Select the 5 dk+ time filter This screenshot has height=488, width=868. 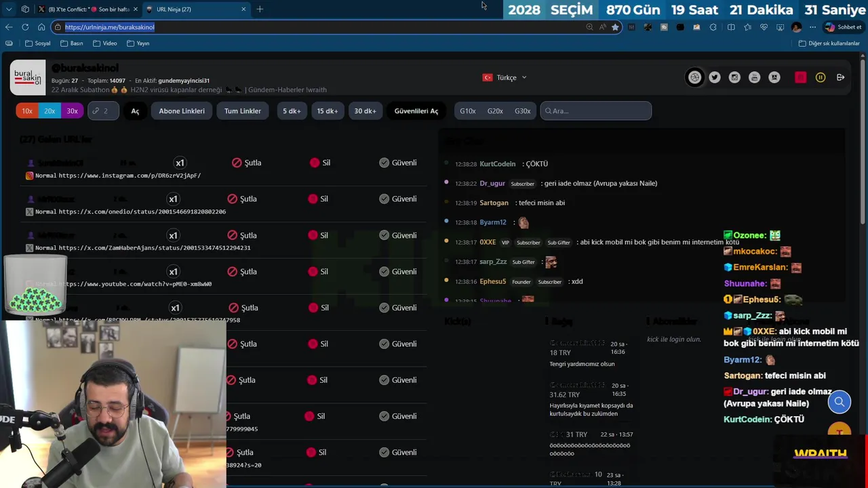[x=292, y=111]
